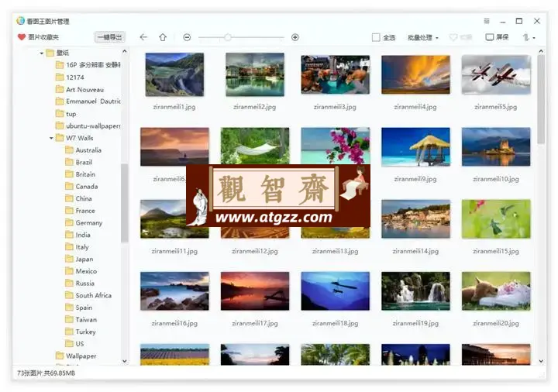Select the ziranmeili4.jpg sunset cloud thumbnail
Image resolution: width=558 pixels, height=392 pixels.
tap(415, 74)
